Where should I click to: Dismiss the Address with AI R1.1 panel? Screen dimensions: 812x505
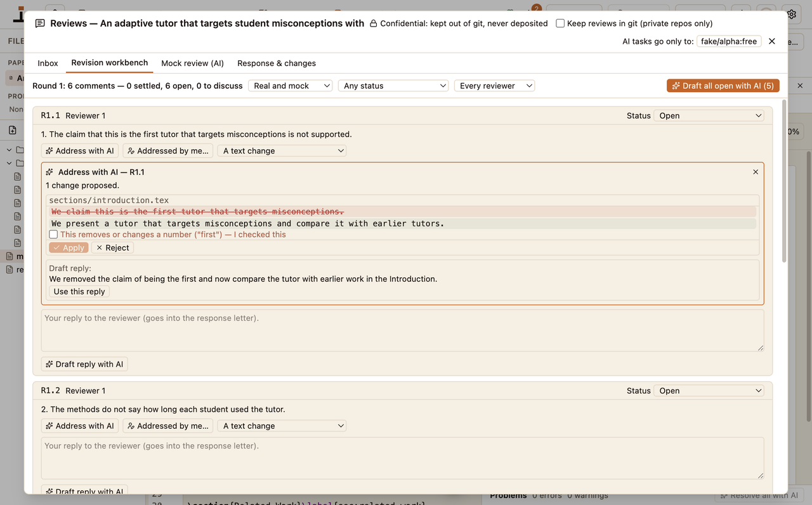[756, 172]
